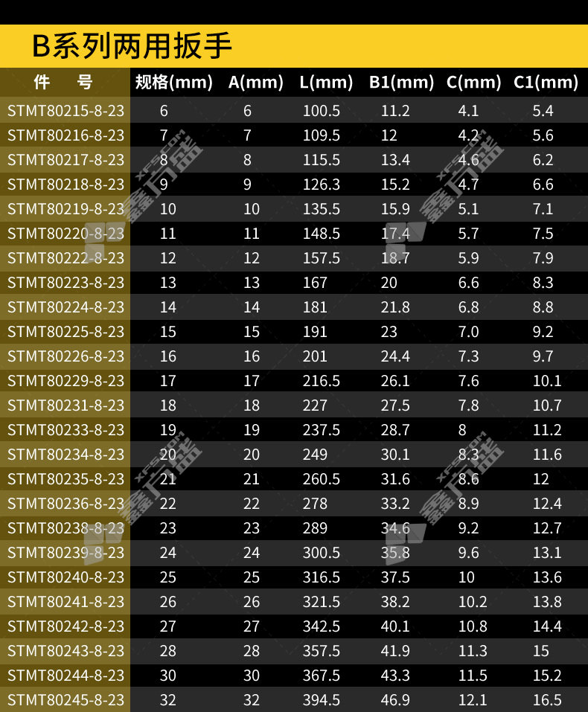Click the 规格(mm) column header
The image size is (588, 712).
point(173,82)
